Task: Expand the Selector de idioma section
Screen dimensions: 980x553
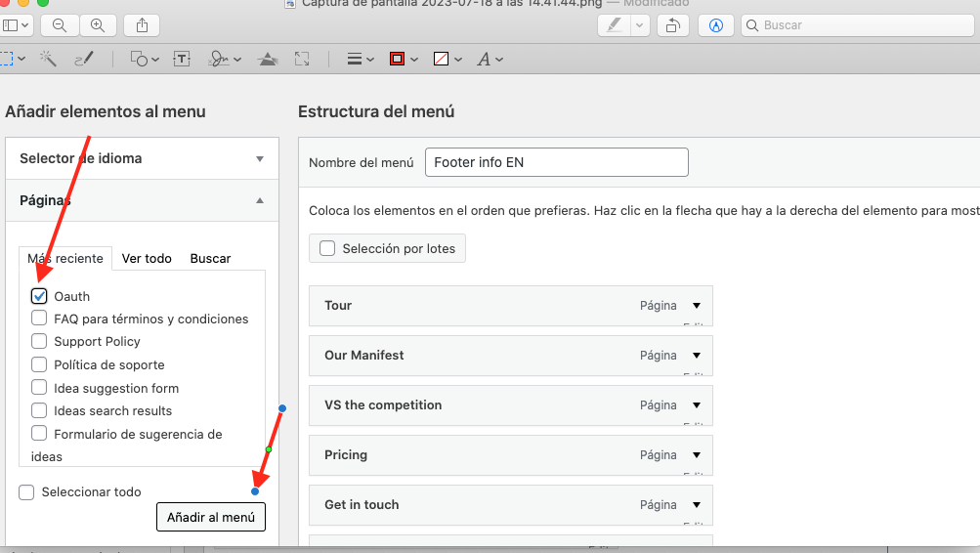Action: [259, 158]
